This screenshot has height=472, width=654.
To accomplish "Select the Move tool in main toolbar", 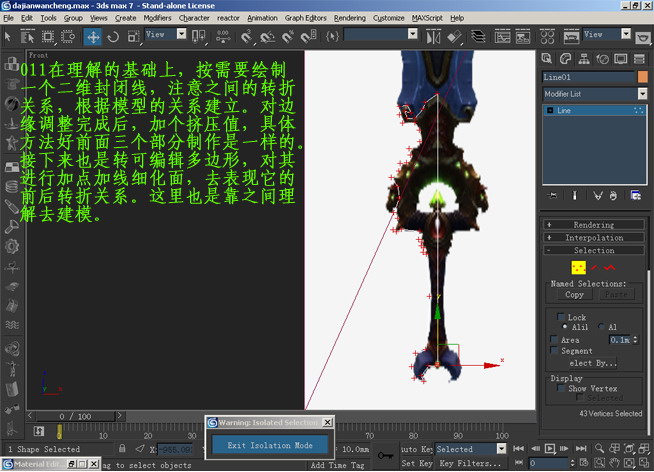I will [x=93, y=36].
